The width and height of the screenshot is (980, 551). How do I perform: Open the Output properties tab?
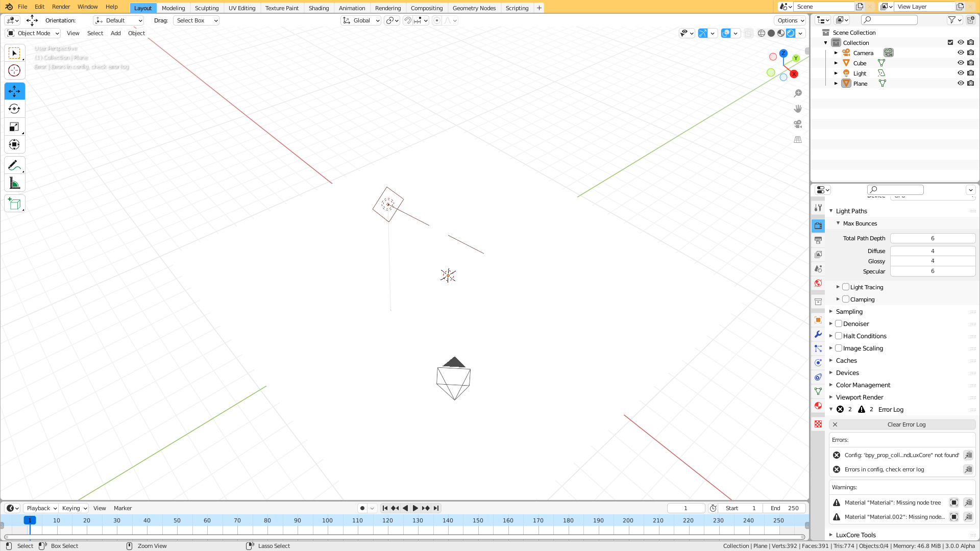(x=818, y=240)
